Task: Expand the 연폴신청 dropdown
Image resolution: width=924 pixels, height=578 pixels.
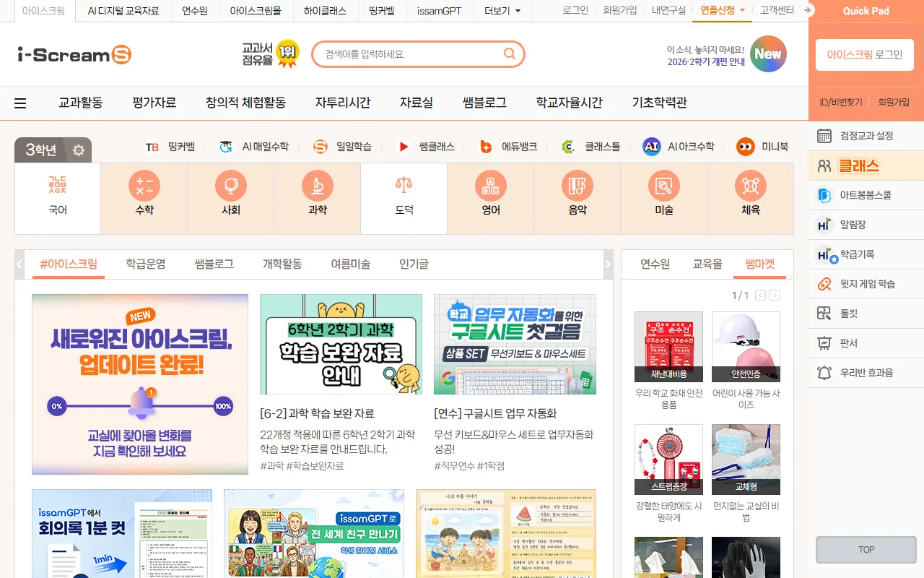Action: click(x=723, y=10)
